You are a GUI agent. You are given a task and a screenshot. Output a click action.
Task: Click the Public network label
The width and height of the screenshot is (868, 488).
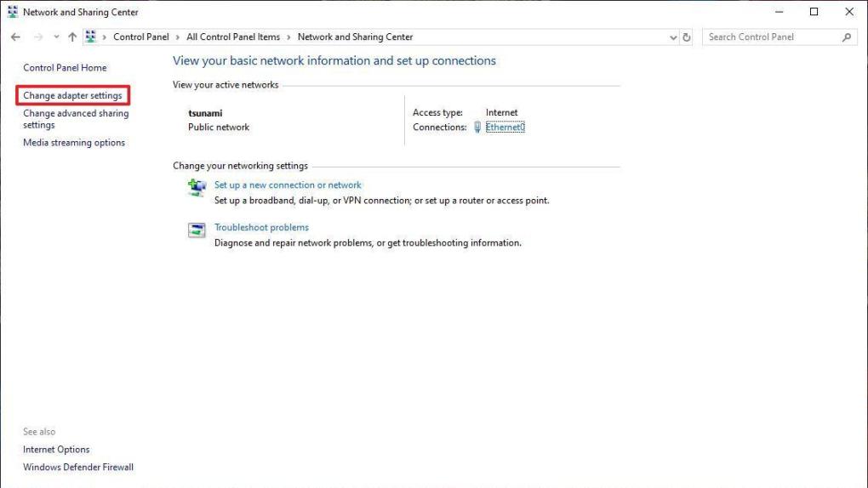(219, 127)
